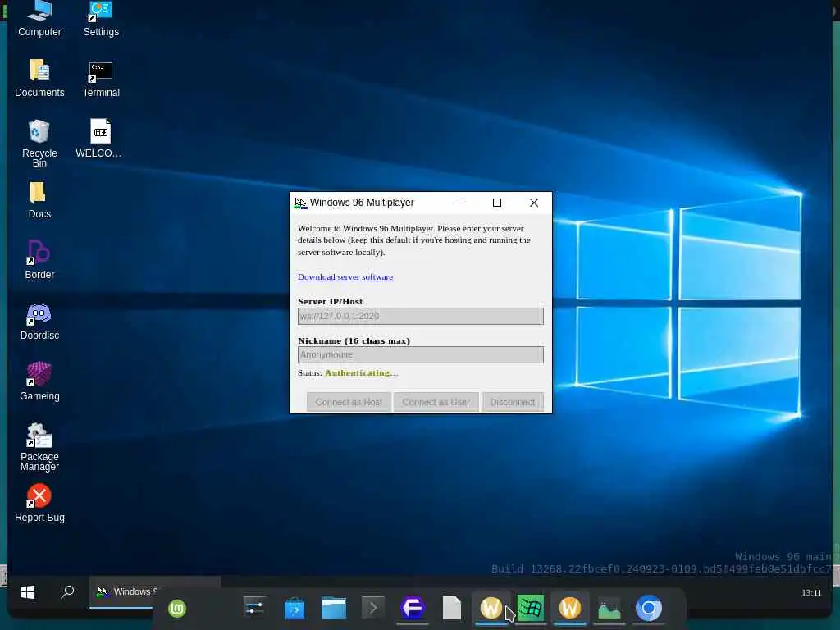
Task: Launch the Doordisc desktop shortcut
Action: pyautogui.click(x=39, y=322)
